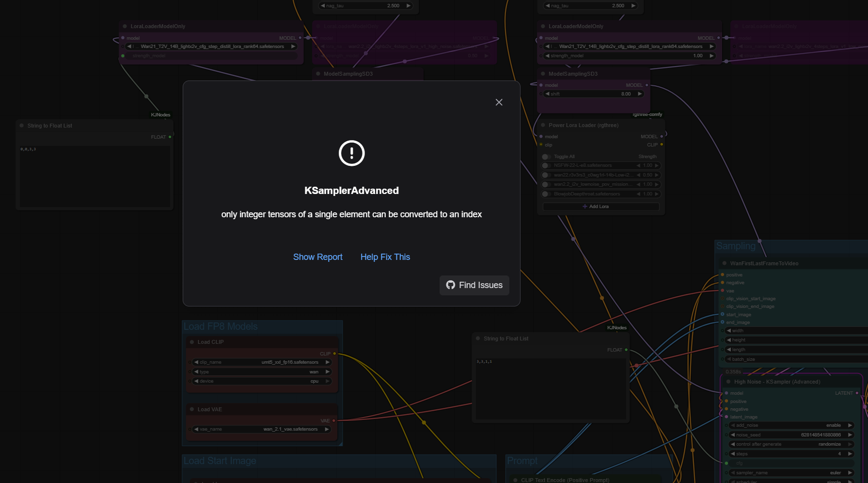Switch the Toggle All switch in Power Lora Loader

(x=546, y=157)
